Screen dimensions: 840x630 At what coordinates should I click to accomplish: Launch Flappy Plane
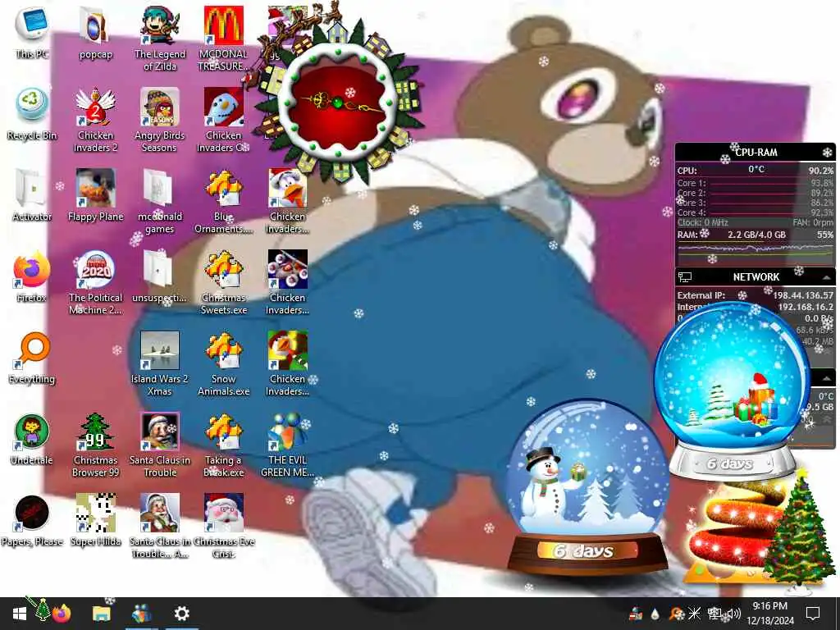(95, 195)
